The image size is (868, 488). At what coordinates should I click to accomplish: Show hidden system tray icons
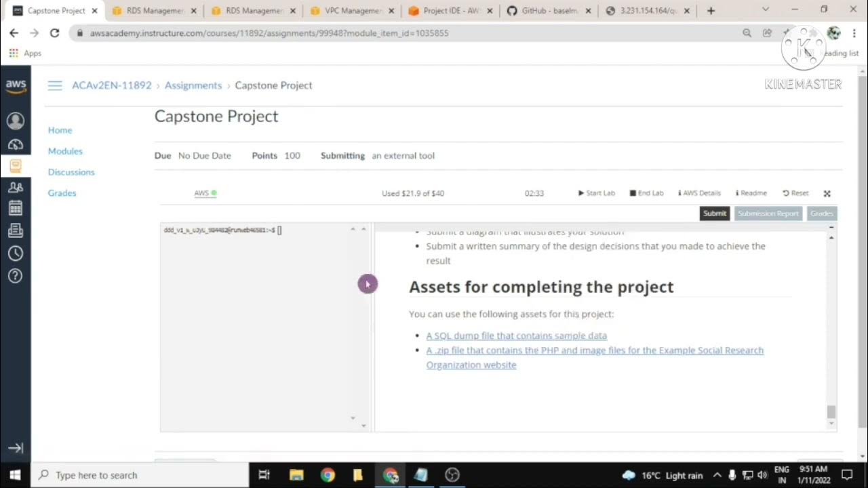click(x=717, y=475)
